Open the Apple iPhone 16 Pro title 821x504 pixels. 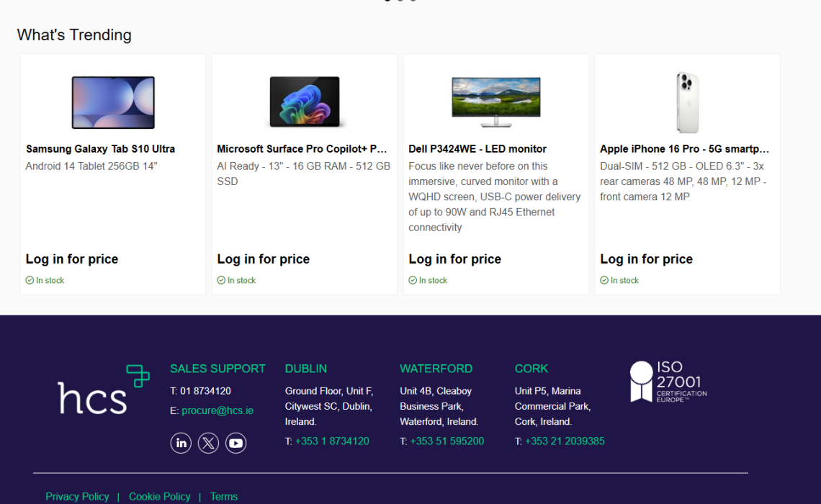(684, 148)
